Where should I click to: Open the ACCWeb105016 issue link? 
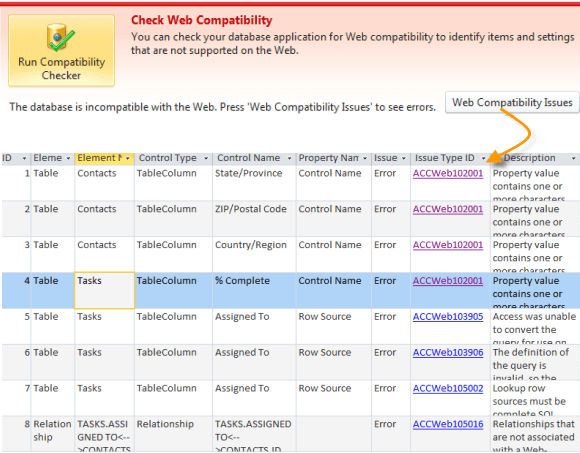click(448, 425)
